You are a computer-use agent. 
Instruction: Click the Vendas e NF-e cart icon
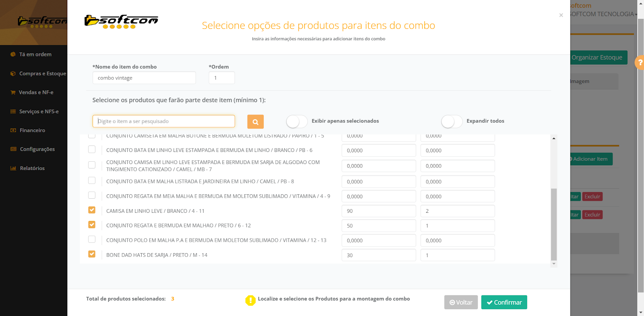[x=13, y=92]
